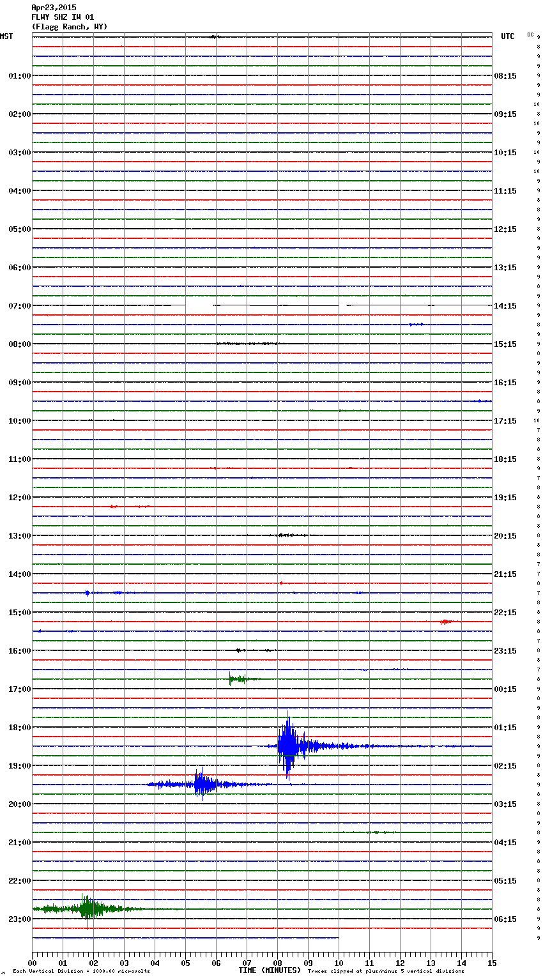
Task: Click the MST column header
Action: click(x=6, y=36)
